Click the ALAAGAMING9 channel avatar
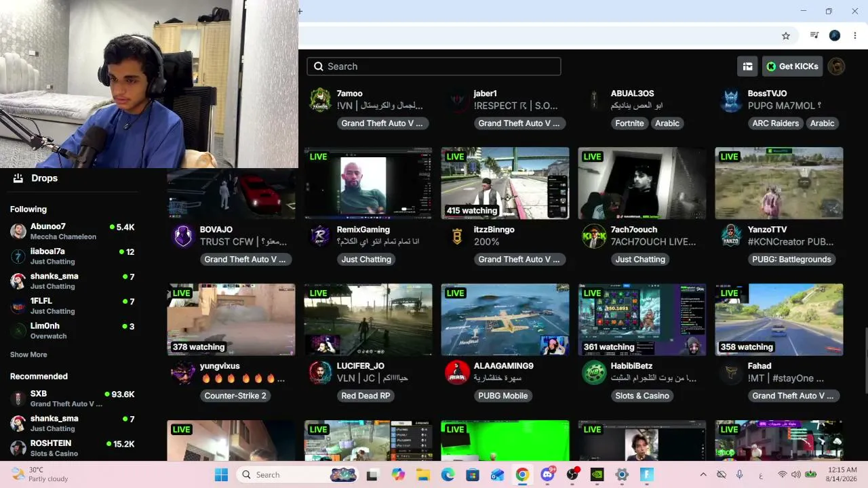The width and height of the screenshot is (868, 488). point(457,372)
